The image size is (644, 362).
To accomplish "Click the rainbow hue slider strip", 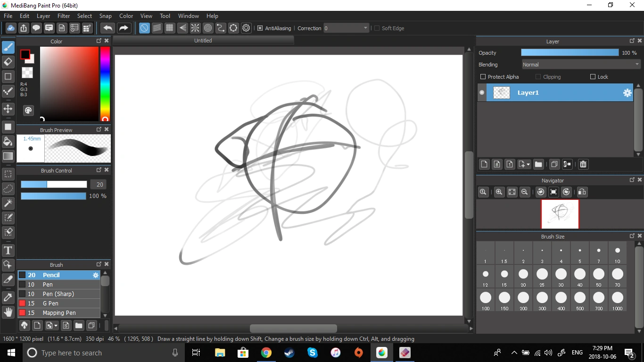I will (105, 82).
